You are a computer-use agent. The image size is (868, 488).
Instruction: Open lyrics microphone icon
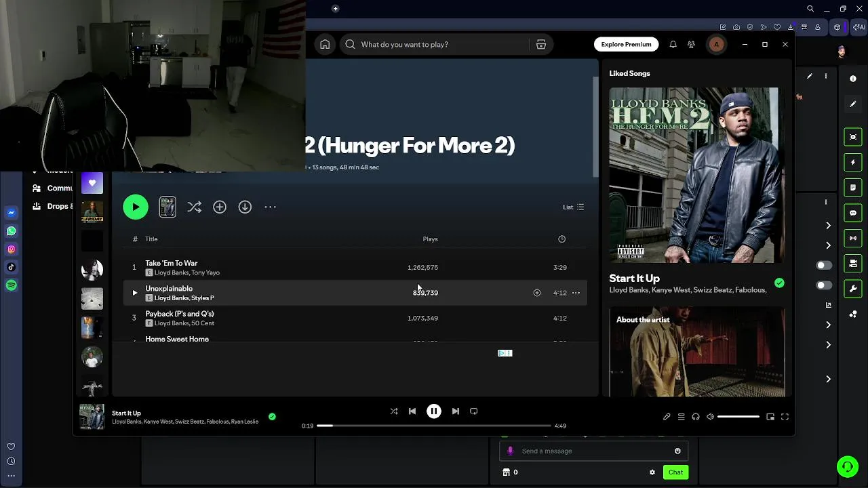(667, 417)
